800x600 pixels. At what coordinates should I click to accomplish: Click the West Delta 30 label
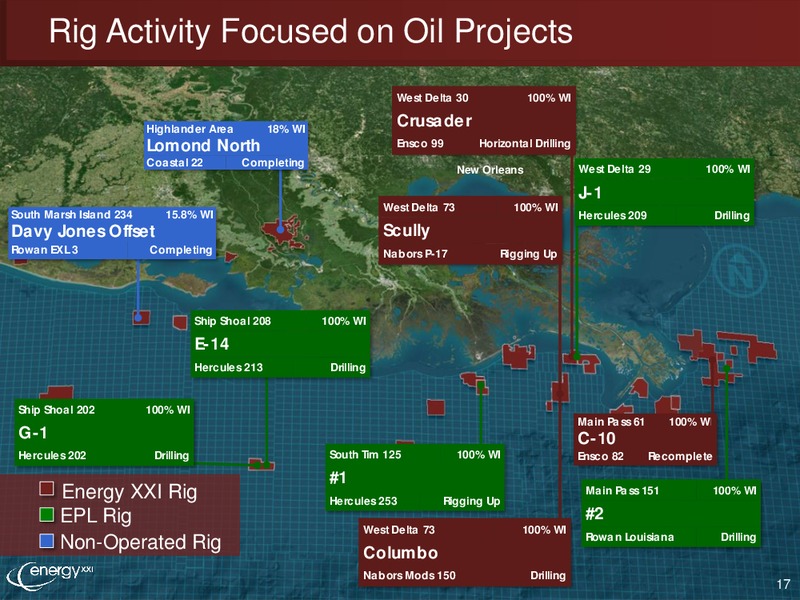(x=432, y=98)
